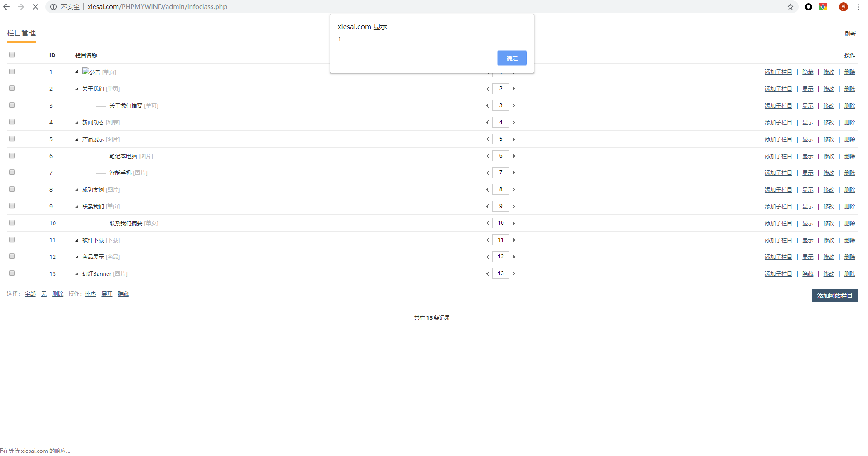Click 全部 in the selection footer
Viewport: 868px width, 456px height.
point(30,294)
